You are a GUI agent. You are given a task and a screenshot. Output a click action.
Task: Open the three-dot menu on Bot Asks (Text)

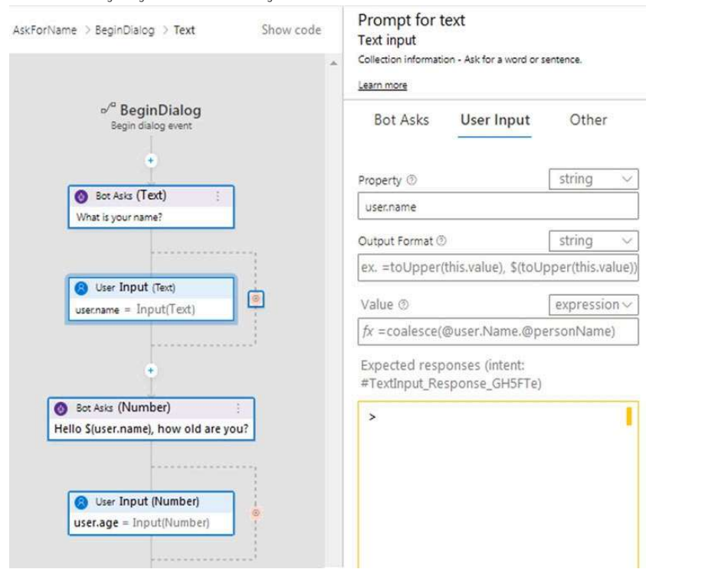pyautogui.click(x=218, y=196)
